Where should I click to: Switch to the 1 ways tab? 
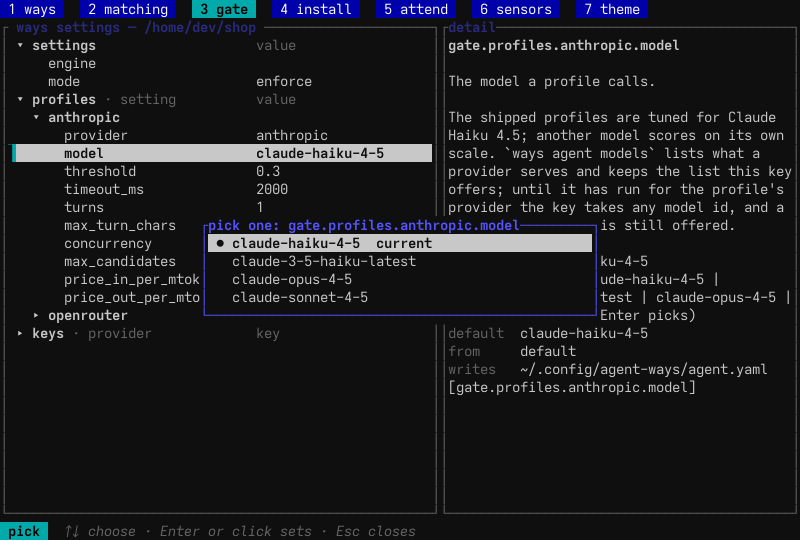[x=32, y=9]
